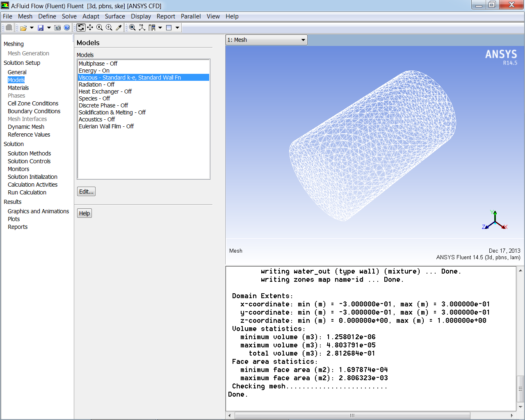Open the Display menu
525x420 pixels.
pos(141,16)
